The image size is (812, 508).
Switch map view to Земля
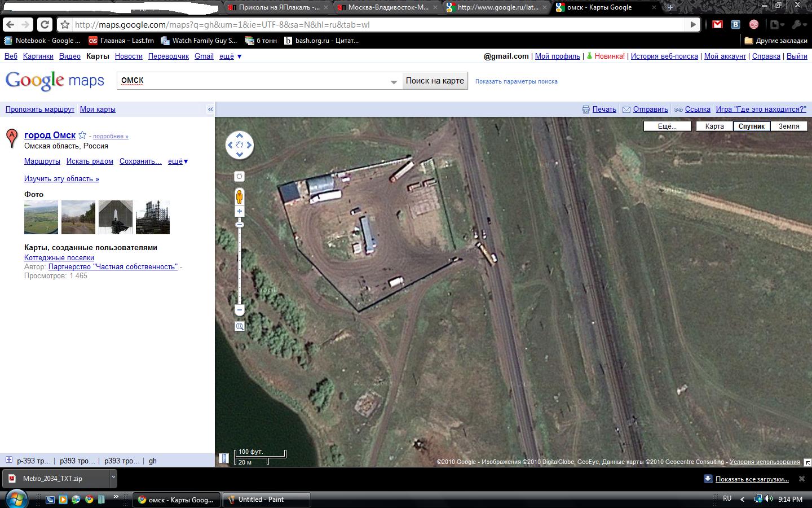(789, 126)
